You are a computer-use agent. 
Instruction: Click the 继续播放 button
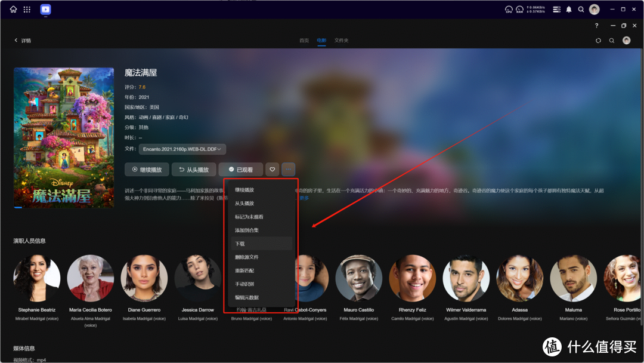pyautogui.click(x=147, y=170)
